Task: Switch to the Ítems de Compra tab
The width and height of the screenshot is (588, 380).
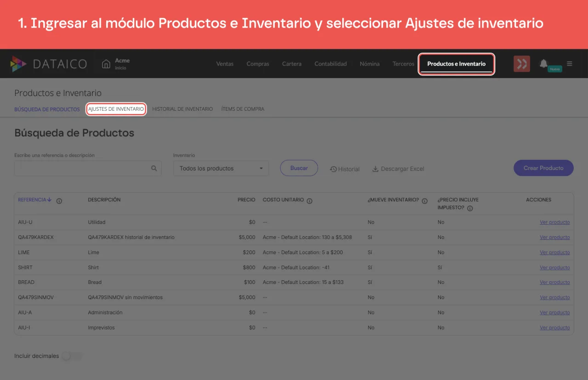Action: pos(243,109)
